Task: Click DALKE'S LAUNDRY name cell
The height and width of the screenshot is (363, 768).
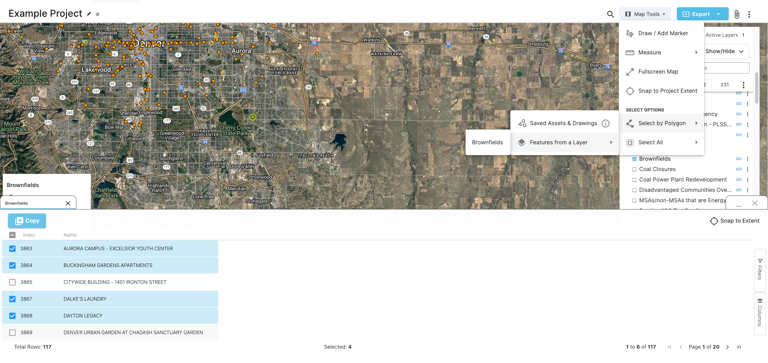Action: (x=85, y=299)
